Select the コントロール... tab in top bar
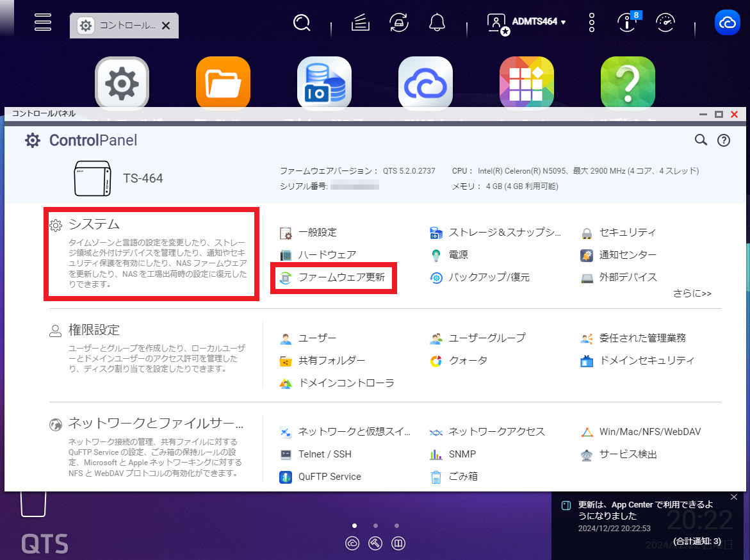 pos(124,26)
